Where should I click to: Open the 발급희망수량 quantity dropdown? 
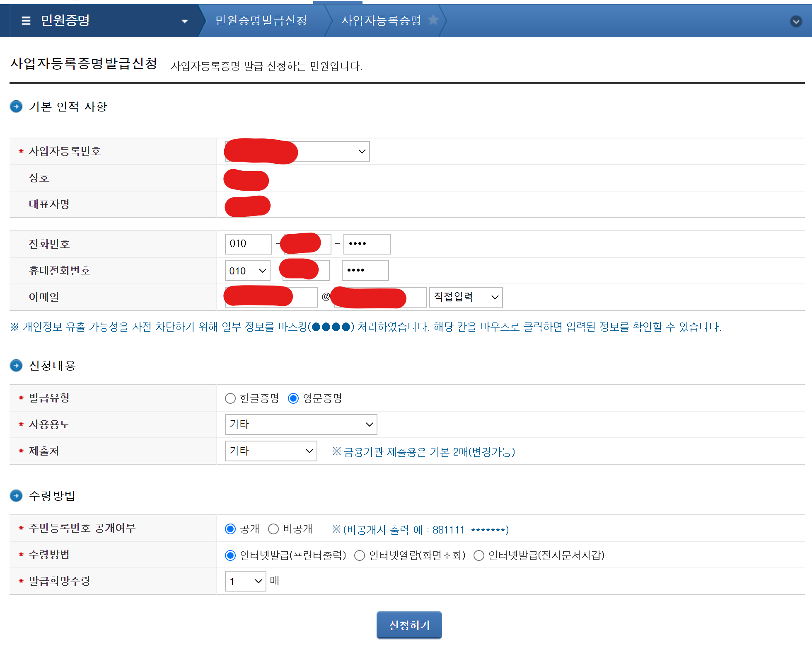(x=245, y=581)
